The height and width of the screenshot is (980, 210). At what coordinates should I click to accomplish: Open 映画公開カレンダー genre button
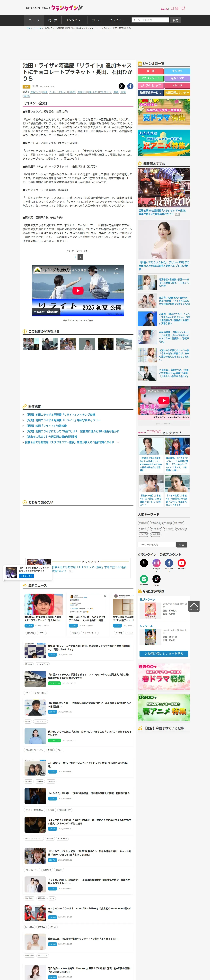pyautogui.click(x=177, y=92)
